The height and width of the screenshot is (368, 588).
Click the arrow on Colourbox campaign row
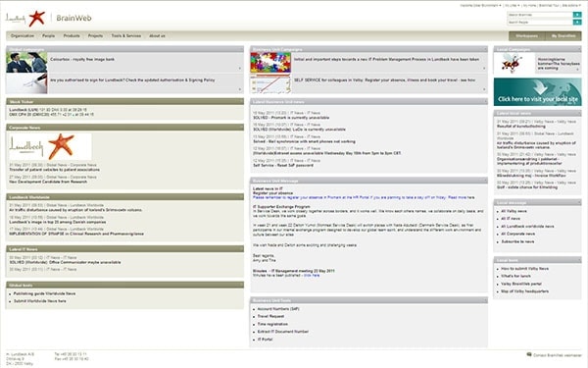tap(240, 69)
